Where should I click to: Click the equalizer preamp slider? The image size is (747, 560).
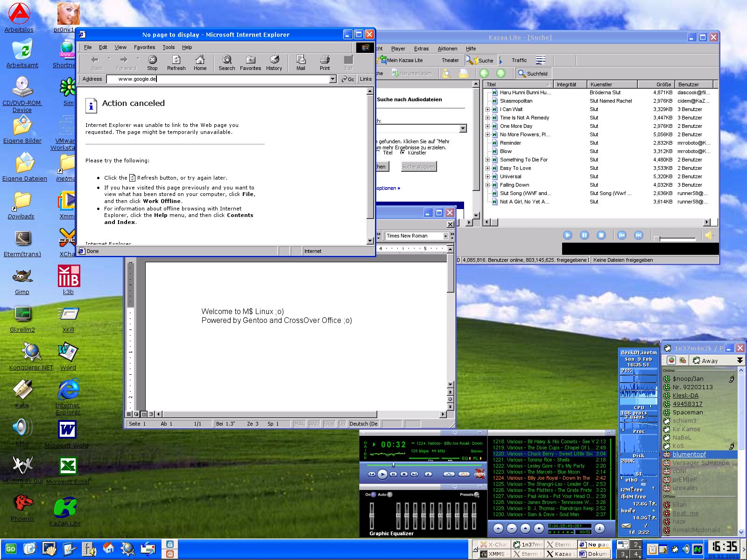click(372, 516)
